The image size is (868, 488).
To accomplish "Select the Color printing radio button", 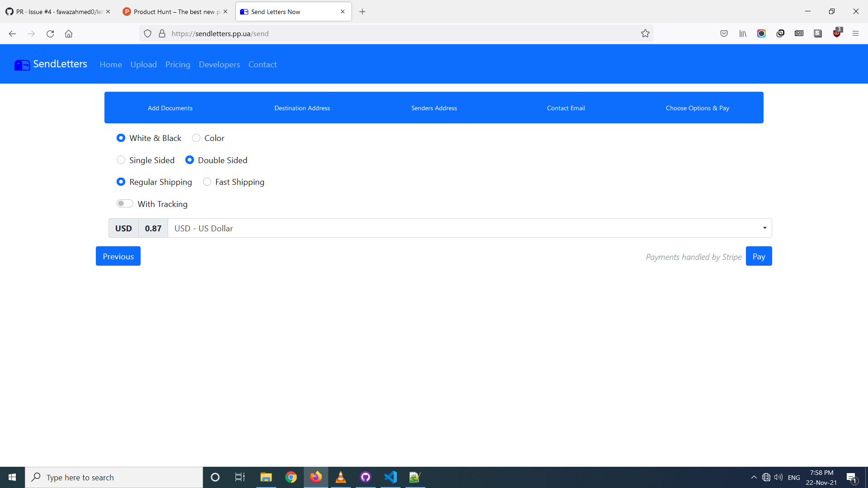I will pos(196,138).
